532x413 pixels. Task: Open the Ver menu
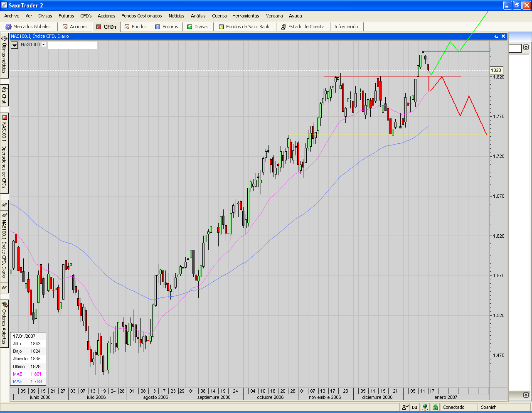click(29, 16)
